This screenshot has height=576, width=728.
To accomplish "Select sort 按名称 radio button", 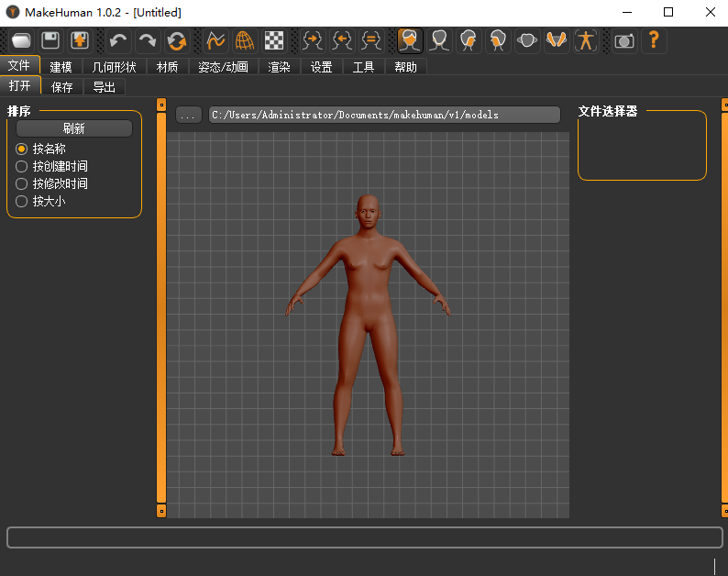I will 21,150.
